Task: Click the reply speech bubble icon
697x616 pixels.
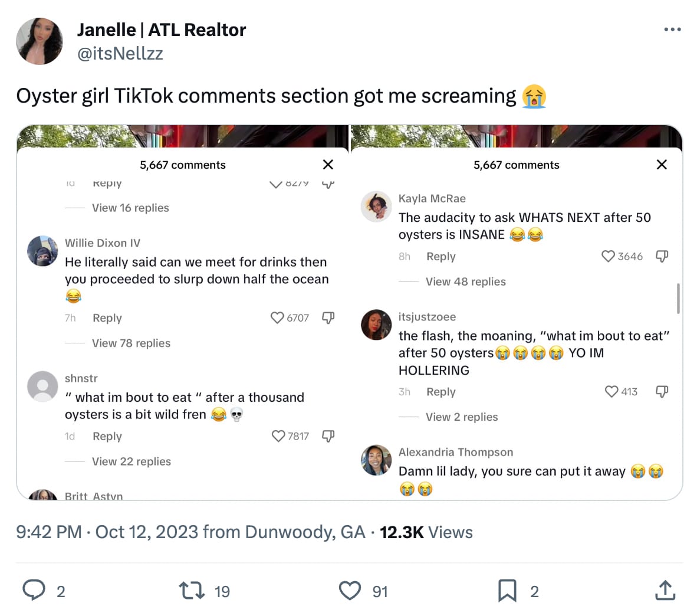Action: pos(34,590)
